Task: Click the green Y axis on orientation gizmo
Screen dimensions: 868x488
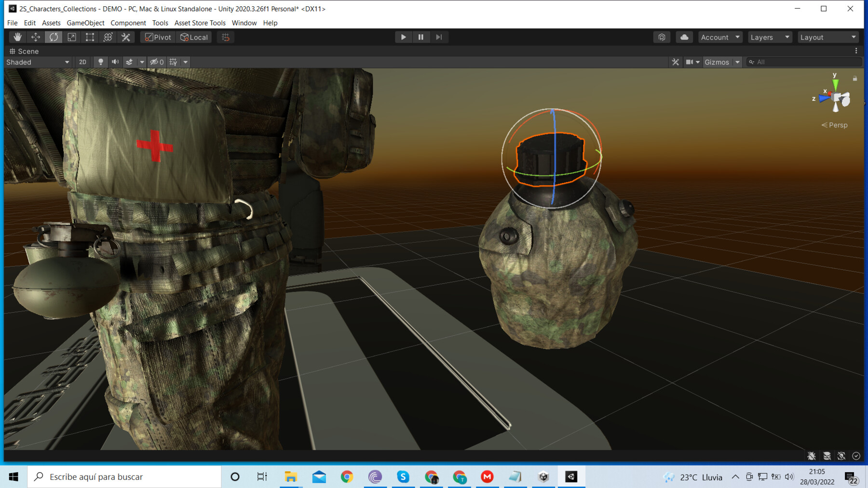Action: point(835,83)
